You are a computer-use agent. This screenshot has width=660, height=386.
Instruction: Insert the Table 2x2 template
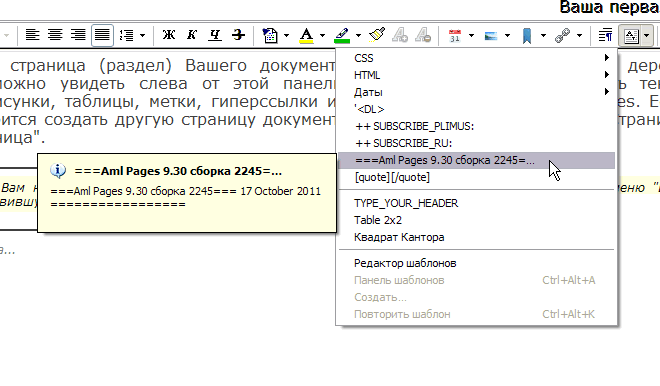[477, 220]
